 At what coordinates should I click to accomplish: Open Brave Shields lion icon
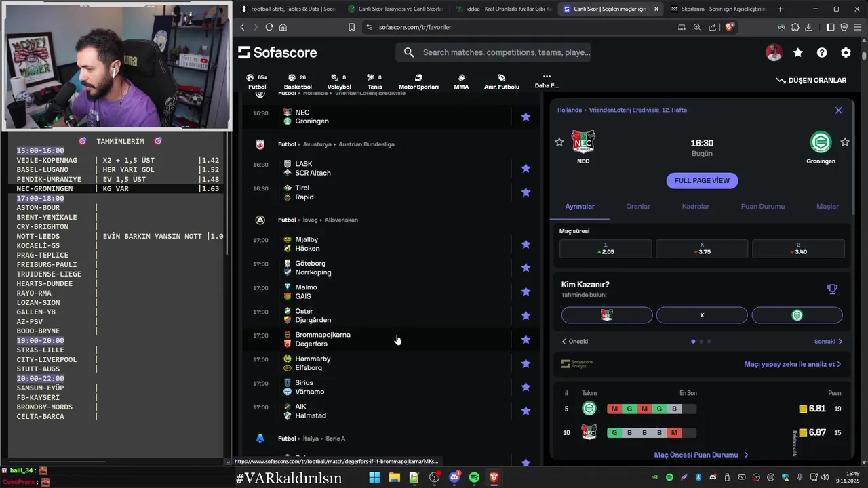(x=730, y=27)
